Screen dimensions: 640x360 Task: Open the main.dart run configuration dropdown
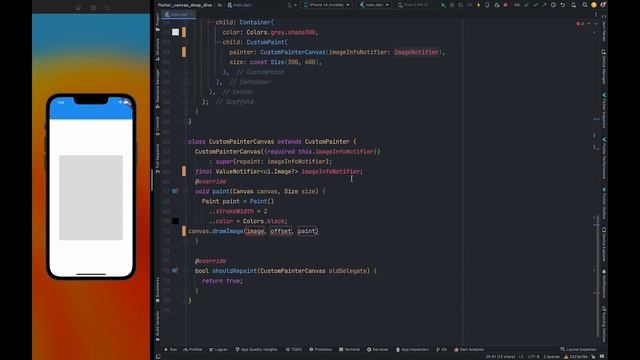[374, 5]
